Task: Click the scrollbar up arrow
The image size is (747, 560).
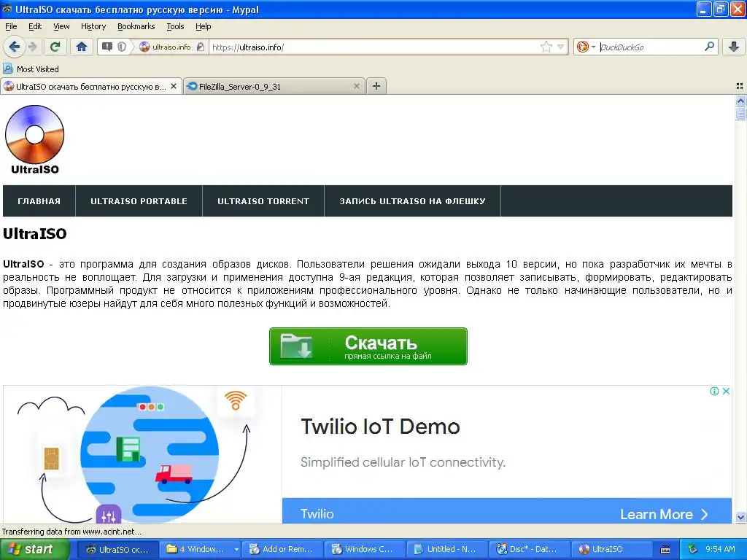Action: point(740,101)
